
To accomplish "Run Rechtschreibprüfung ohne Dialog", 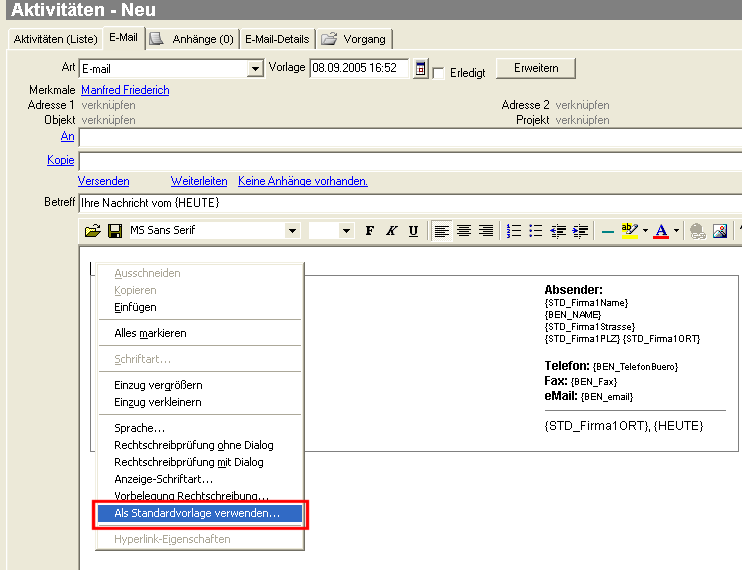I will point(200,445).
